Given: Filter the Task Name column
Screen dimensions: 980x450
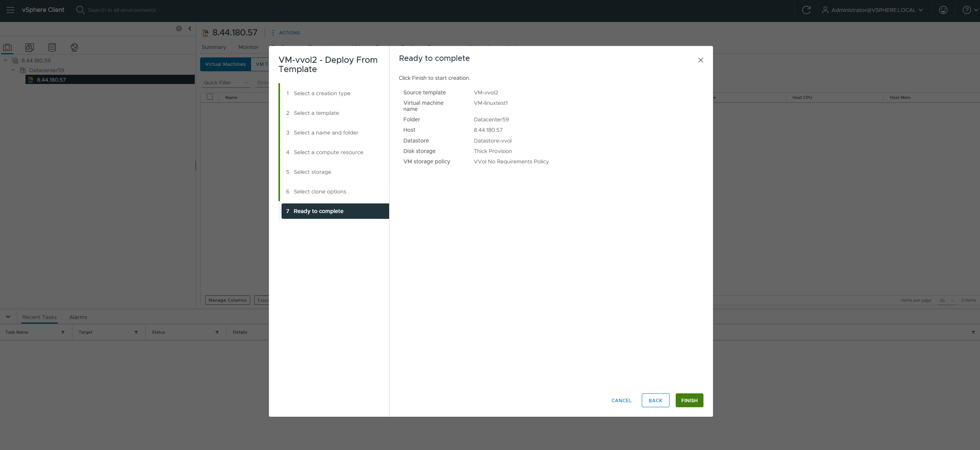Looking at the screenshot, I should coord(63,332).
